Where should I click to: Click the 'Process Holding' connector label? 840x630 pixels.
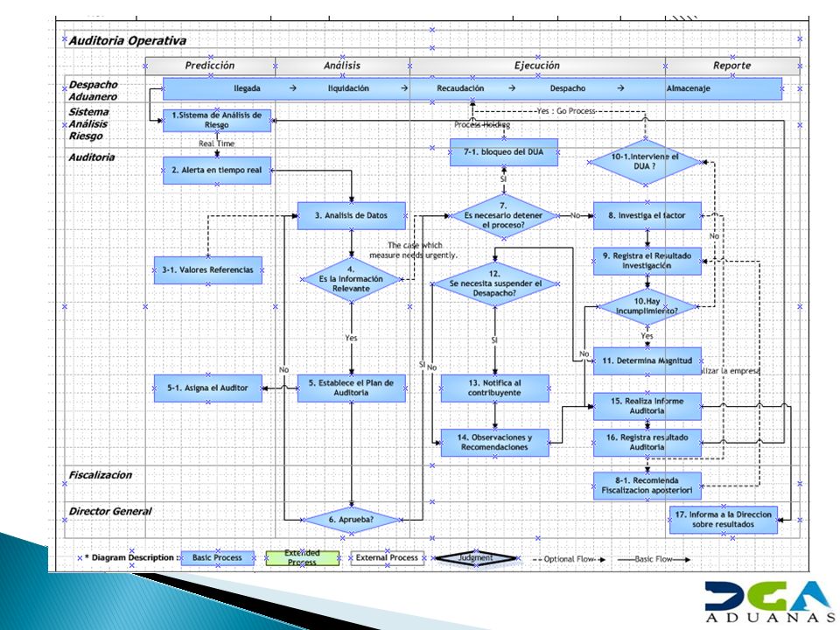pyautogui.click(x=482, y=125)
